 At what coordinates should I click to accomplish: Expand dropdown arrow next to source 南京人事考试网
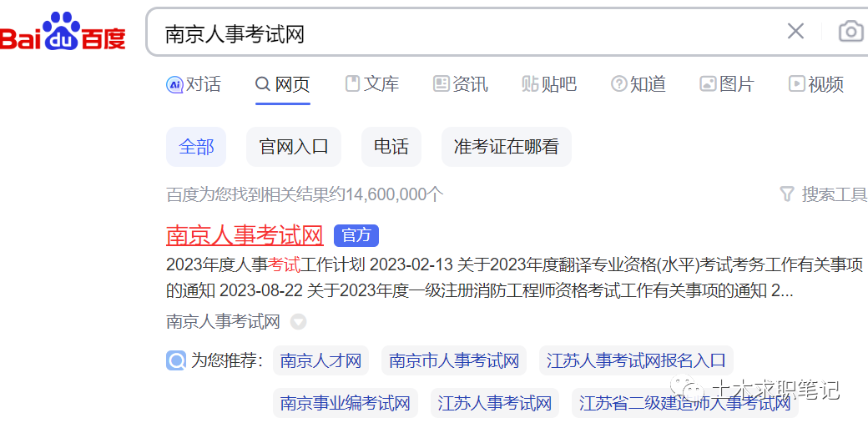coord(299,322)
